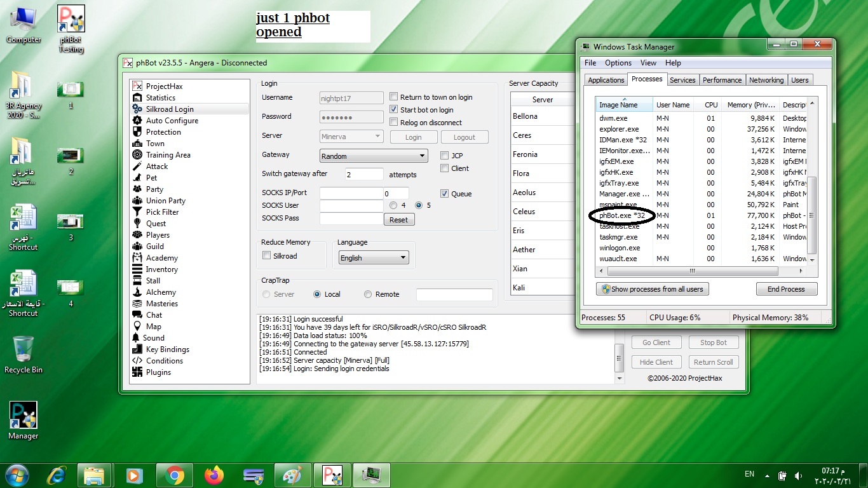Expand the Gateway Random dropdown

[x=374, y=156]
